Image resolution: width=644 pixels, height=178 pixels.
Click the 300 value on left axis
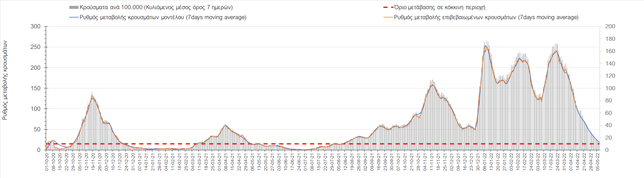[36, 26]
